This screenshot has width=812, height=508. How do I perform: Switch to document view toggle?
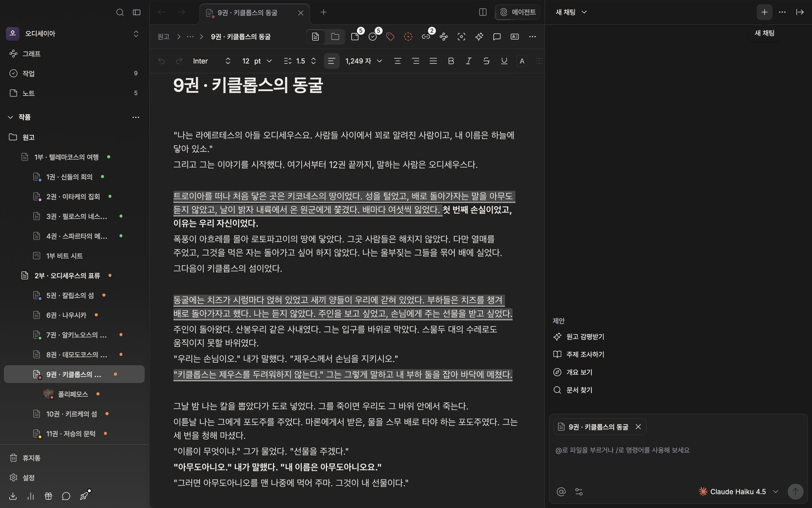click(x=315, y=37)
